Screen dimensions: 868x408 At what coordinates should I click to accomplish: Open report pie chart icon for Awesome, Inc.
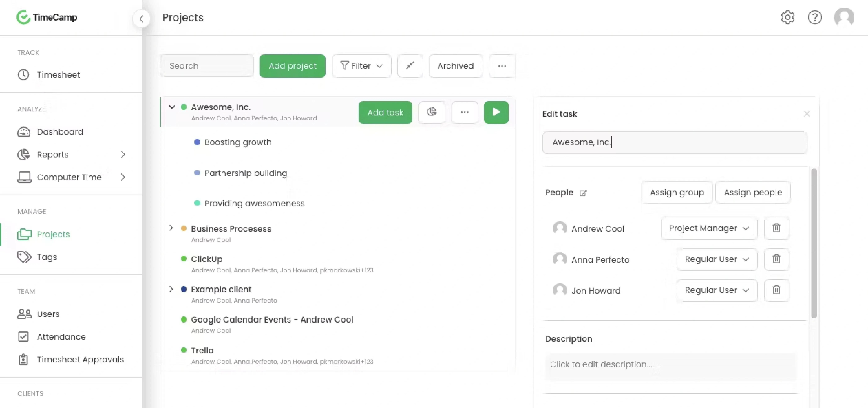click(x=432, y=112)
